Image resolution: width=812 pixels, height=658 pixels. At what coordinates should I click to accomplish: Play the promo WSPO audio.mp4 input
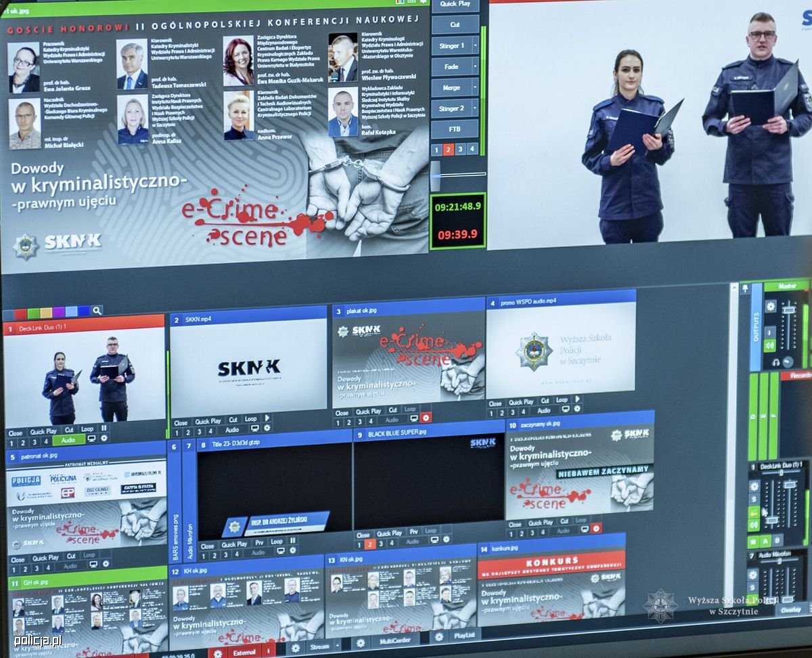click(x=577, y=400)
